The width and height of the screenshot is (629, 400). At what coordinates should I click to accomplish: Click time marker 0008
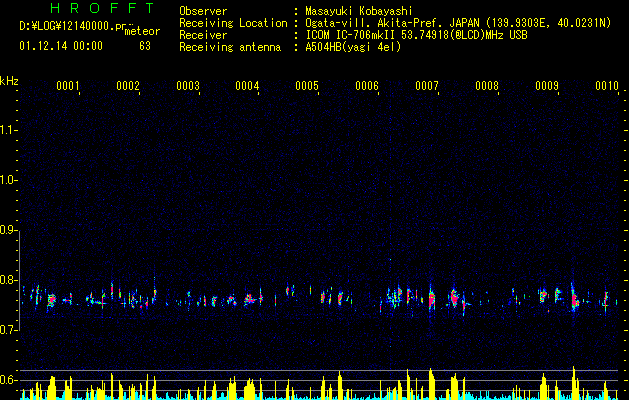pos(487,86)
